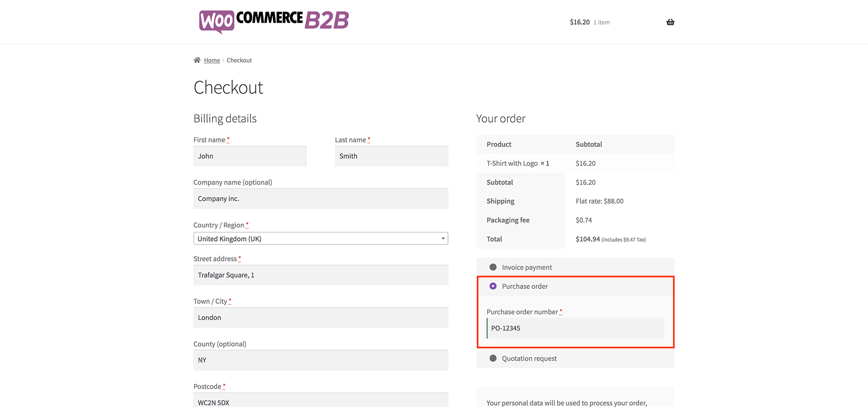Focus the Postcode input field
This screenshot has width=868, height=407.
pyautogui.click(x=321, y=401)
